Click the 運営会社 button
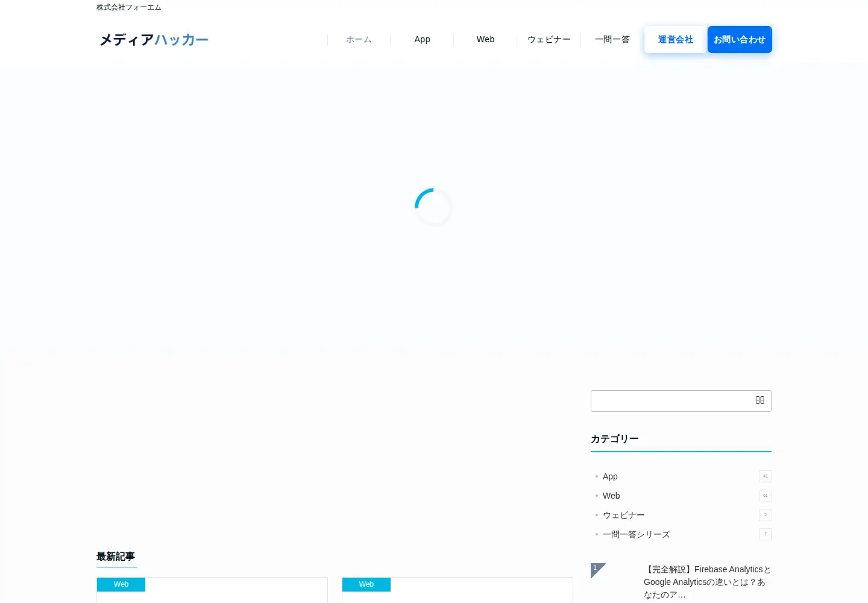This screenshot has width=868, height=603. 675,40
